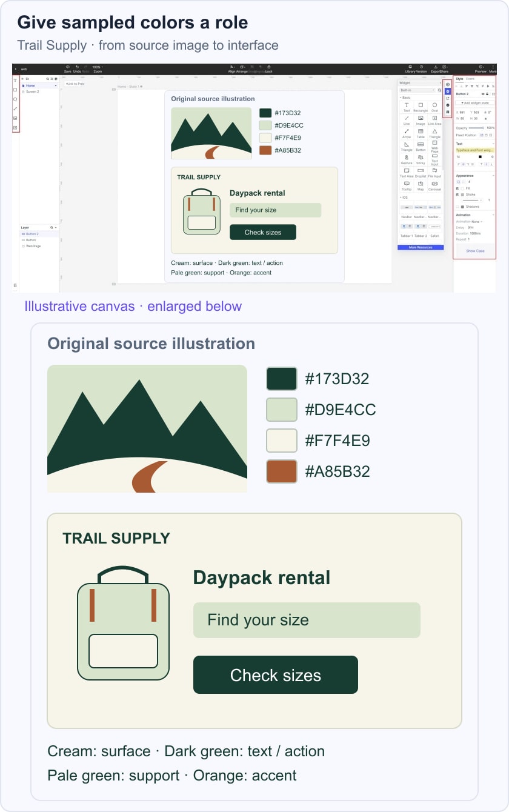Click Add widget state button
This screenshot has height=812, width=509.
point(475,103)
